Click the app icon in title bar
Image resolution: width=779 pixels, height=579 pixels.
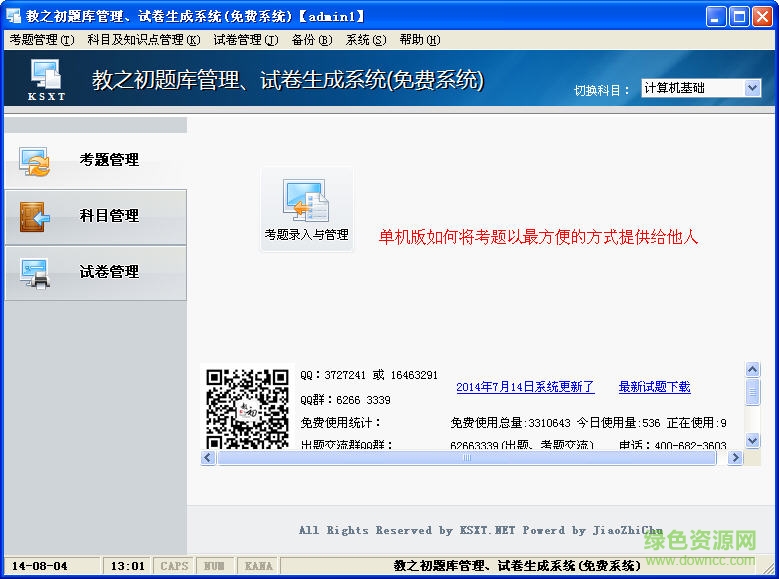click(13, 16)
